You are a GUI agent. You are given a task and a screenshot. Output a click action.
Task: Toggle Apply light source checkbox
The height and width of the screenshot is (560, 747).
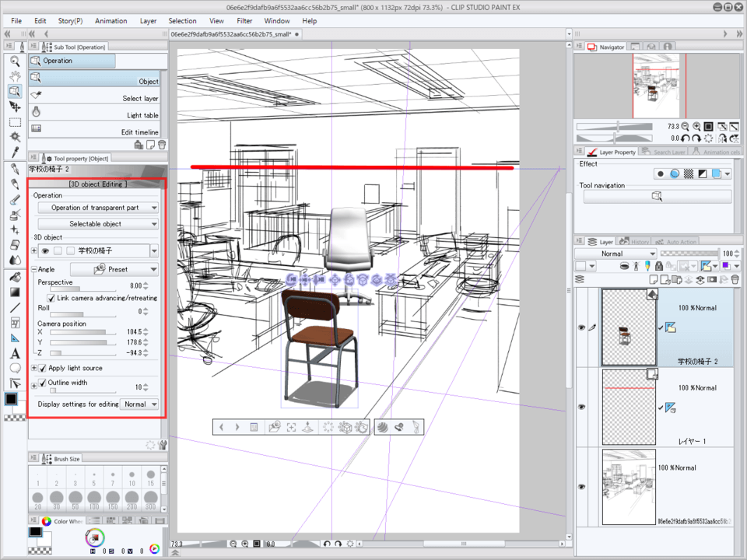(x=42, y=368)
